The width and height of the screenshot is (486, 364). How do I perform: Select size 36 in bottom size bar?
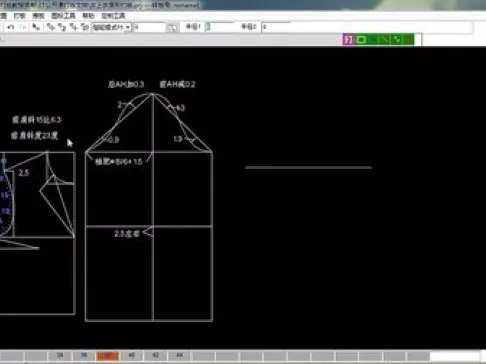pyautogui.click(x=84, y=355)
